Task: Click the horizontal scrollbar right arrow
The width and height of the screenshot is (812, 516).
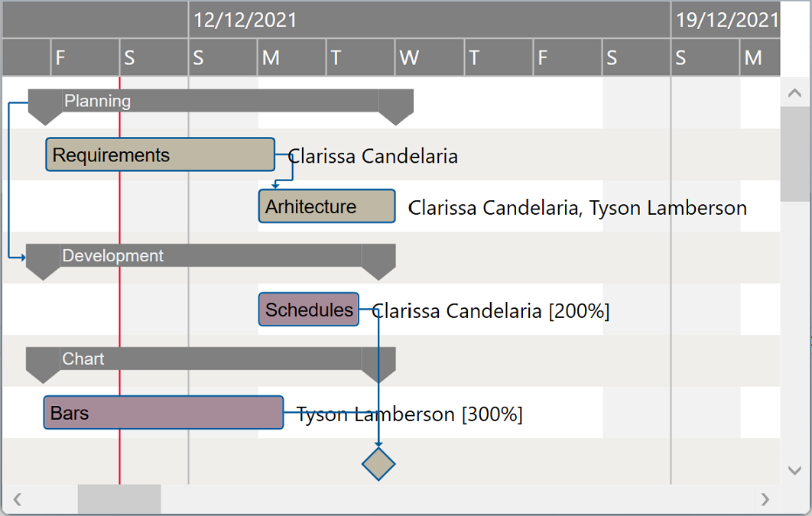Action: click(x=765, y=499)
